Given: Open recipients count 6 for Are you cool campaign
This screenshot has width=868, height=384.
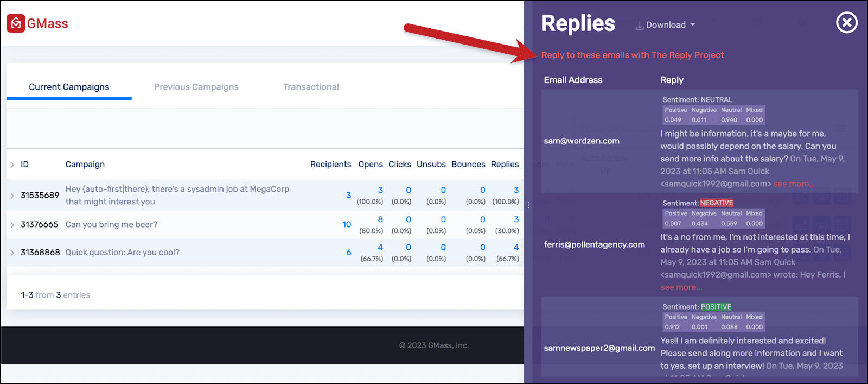Looking at the screenshot, I should point(349,252).
